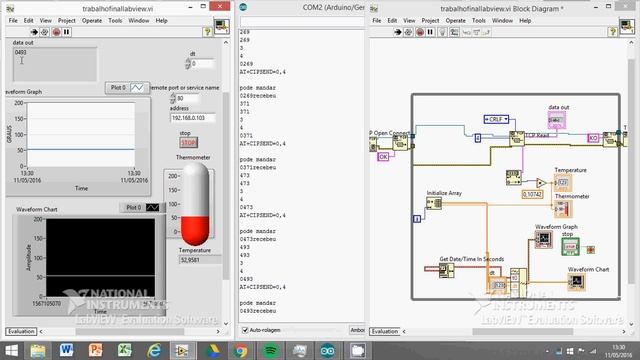This screenshot has width=640, height=360.
Task: Click the OK string constant in diagram
Action: [383, 156]
